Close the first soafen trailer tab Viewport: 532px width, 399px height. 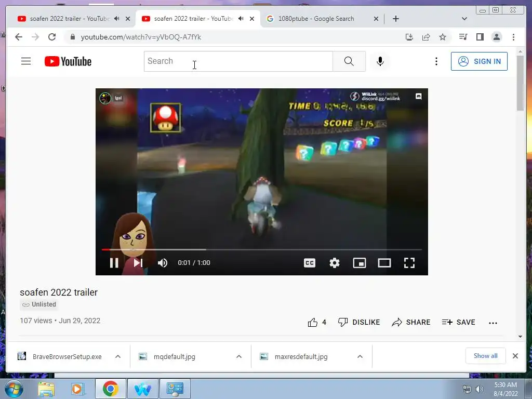[x=128, y=19]
